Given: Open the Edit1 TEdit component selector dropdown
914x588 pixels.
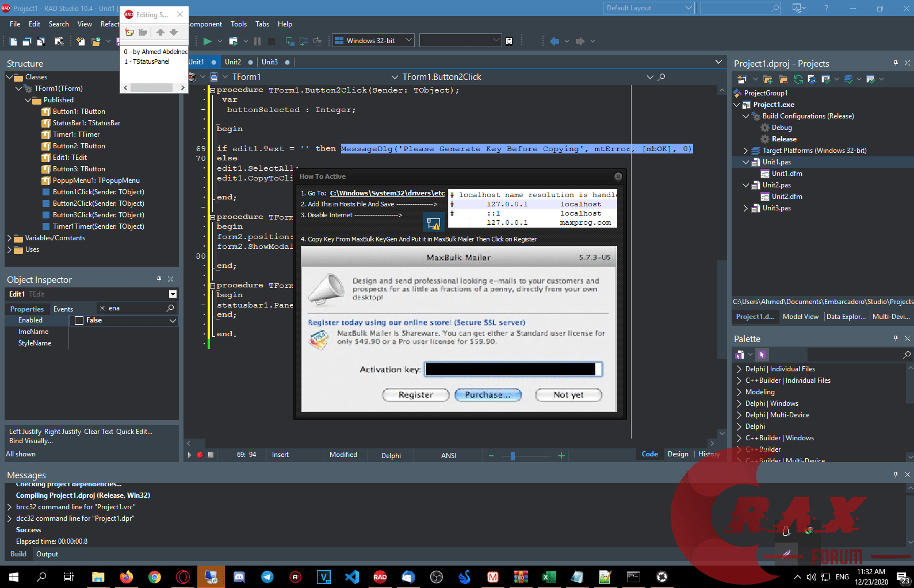Looking at the screenshot, I should click(x=173, y=294).
